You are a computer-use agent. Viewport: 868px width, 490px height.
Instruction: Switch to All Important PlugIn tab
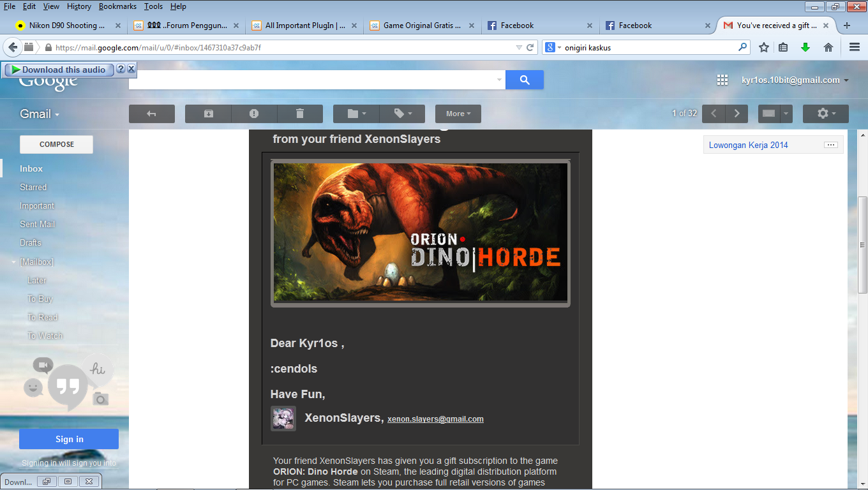click(303, 26)
